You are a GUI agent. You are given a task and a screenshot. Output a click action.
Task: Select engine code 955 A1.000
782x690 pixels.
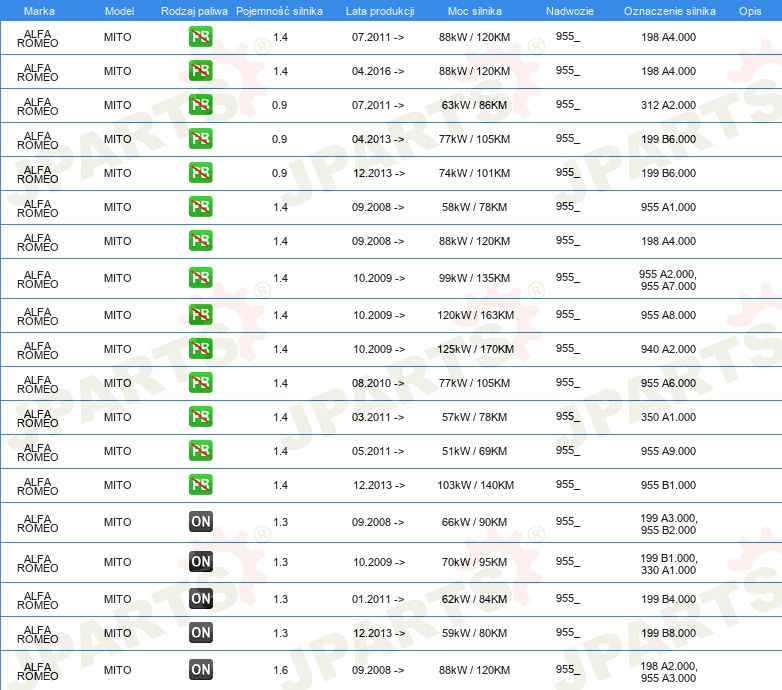click(x=668, y=207)
